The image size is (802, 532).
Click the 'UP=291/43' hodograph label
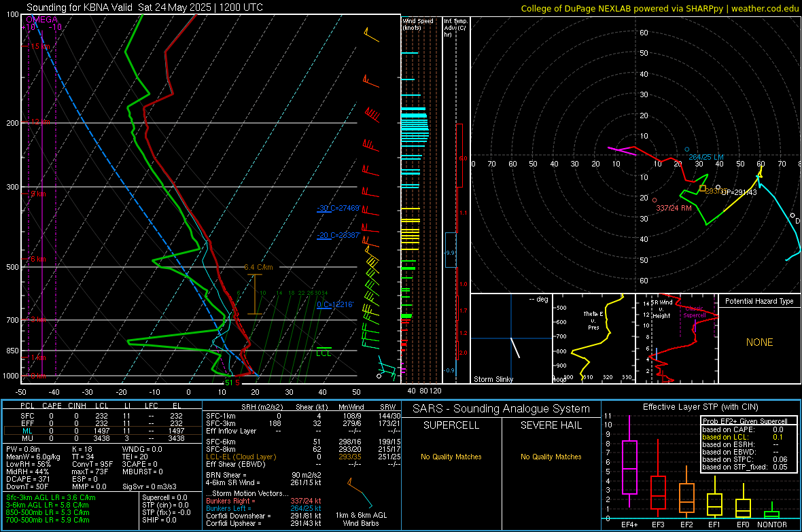tap(739, 192)
